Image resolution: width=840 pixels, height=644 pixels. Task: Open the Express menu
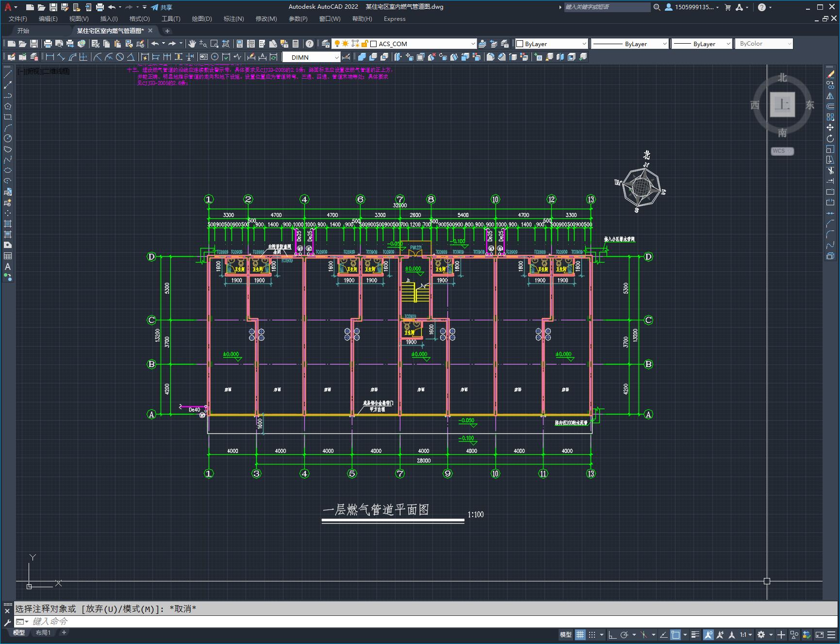[x=395, y=18]
